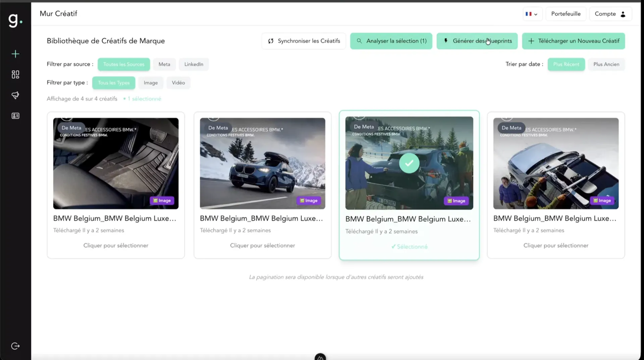Open the dashboard grid icon in sidebar
Screen dimensions: 644x360
tap(15, 75)
